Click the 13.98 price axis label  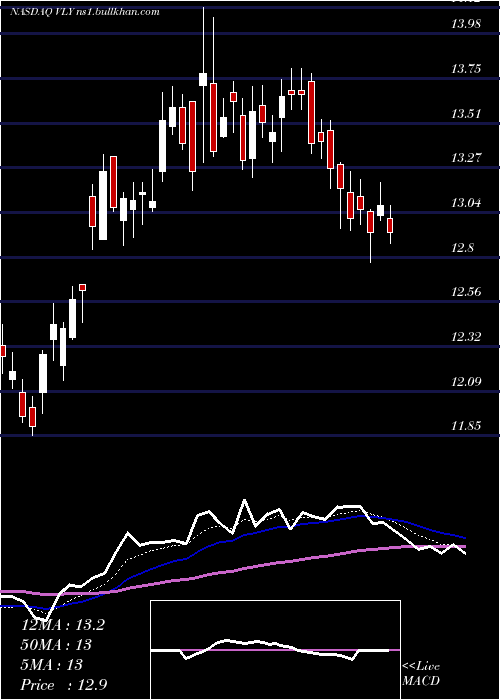pos(466,24)
